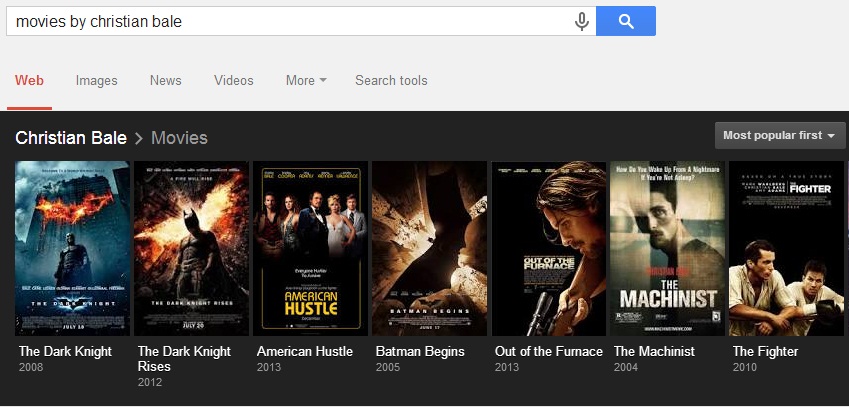Select the Web tab
The image size is (849, 408).
point(29,81)
